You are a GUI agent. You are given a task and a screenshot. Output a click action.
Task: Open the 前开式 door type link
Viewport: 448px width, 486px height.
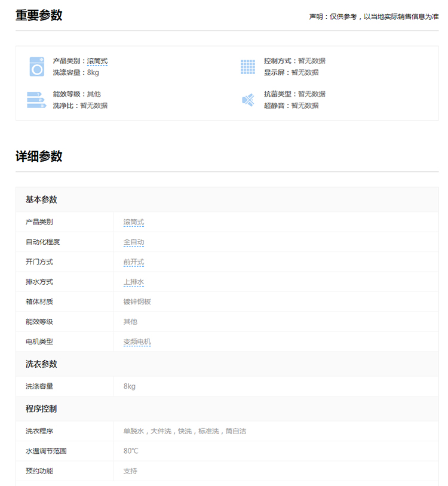click(134, 262)
